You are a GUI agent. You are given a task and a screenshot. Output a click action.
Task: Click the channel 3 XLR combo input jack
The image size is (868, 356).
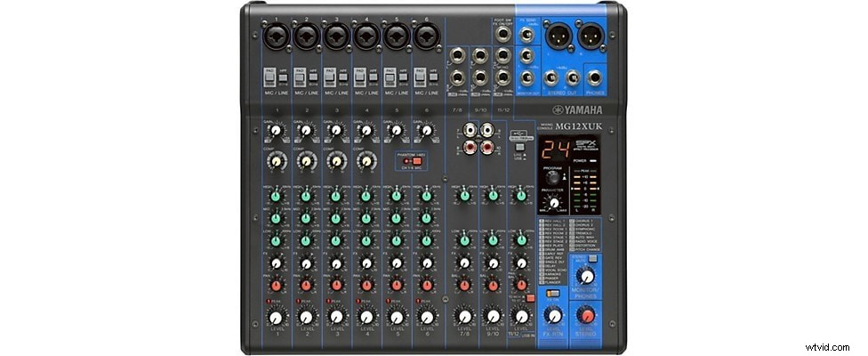coord(335,37)
